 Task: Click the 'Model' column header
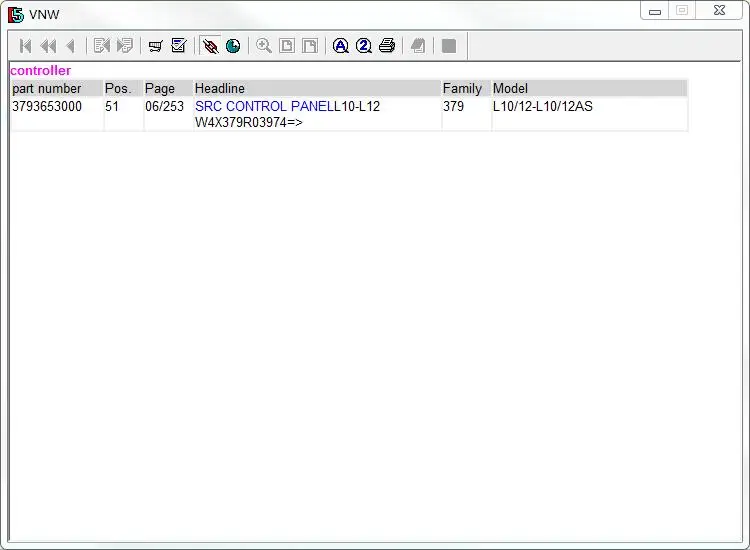click(x=589, y=88)
